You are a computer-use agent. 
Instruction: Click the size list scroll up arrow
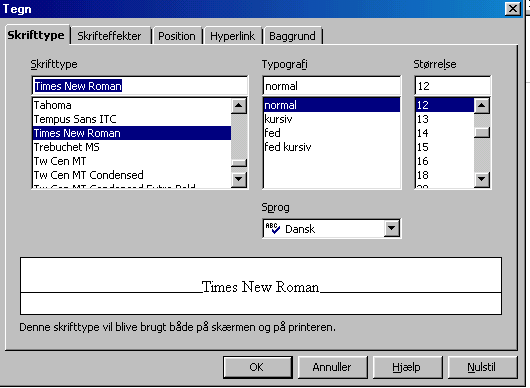(x=482, y=106)
